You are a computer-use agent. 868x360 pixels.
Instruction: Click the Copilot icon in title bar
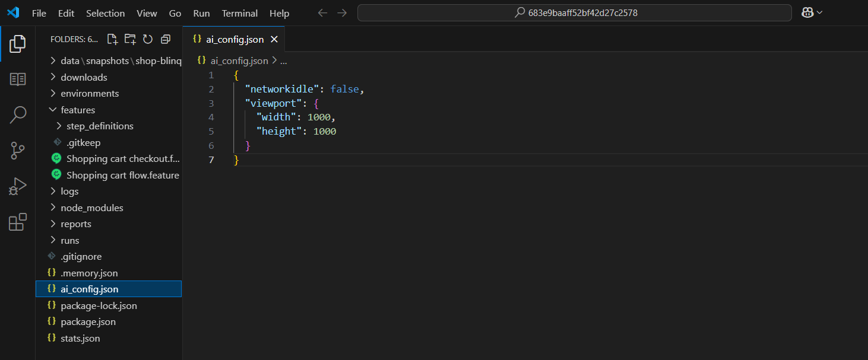click(807, 12)
